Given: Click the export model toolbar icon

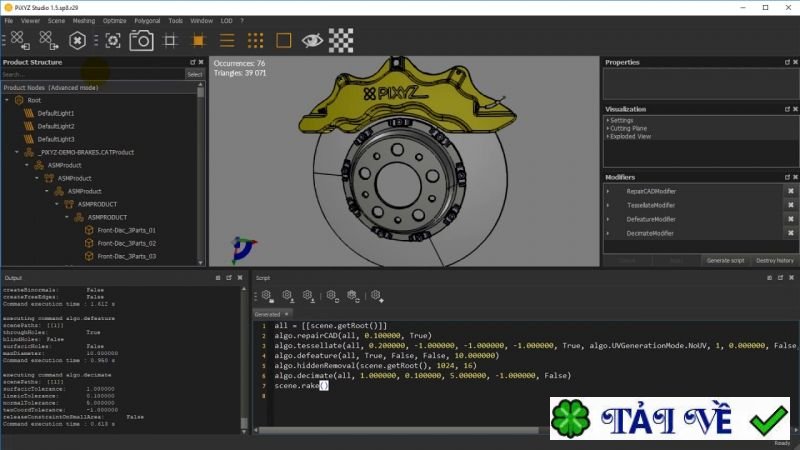Looking at the screenshot, I should (x=46, y=40).
